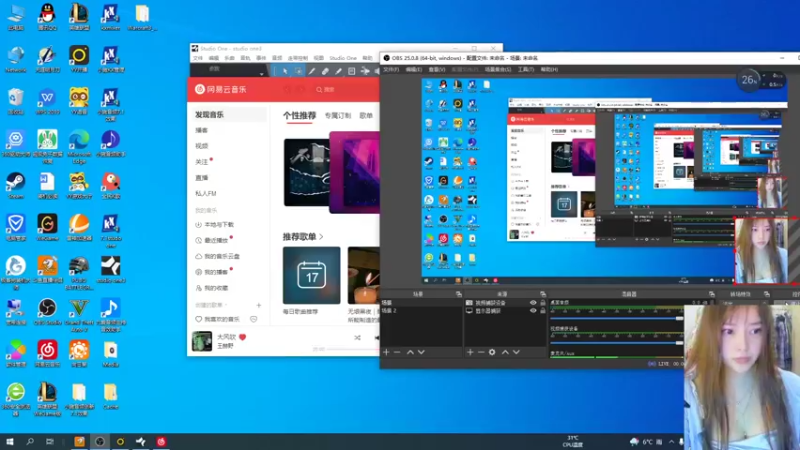Open the now-playing album cover in NetEase
Viewport: 800px width, 450px height.
point(202,341)
